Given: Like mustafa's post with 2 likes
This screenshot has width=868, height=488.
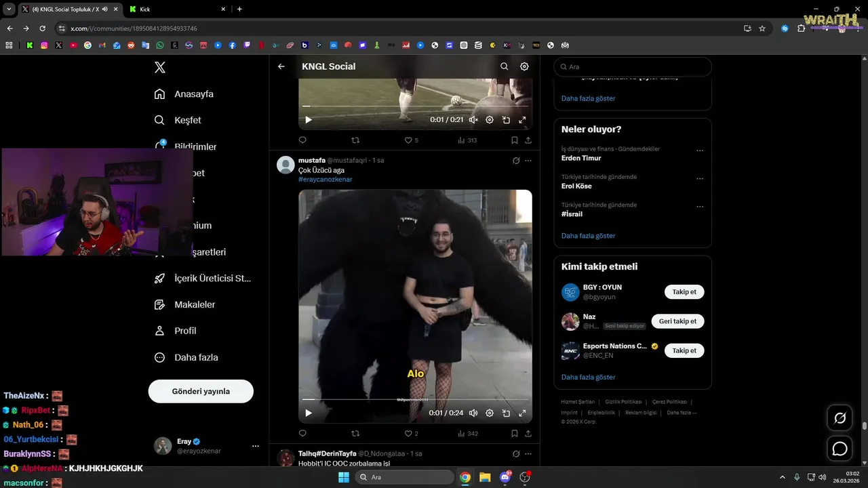Looking at the screenshot, I should click(412, 433).
